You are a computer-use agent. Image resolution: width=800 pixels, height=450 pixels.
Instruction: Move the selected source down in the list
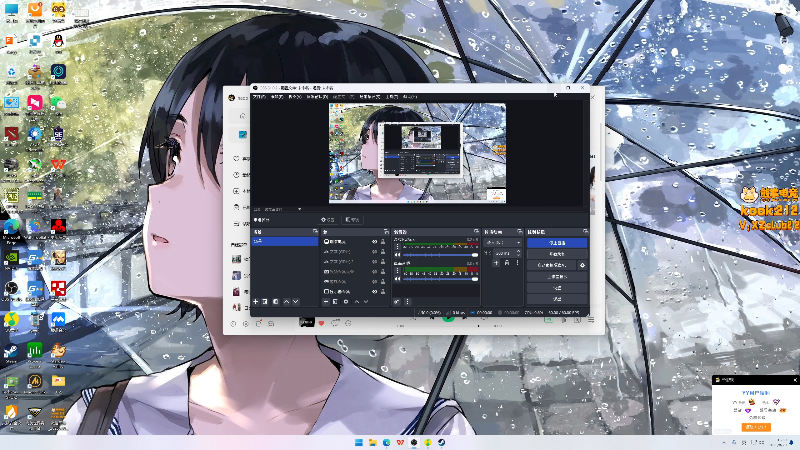(x=366, y=302)
